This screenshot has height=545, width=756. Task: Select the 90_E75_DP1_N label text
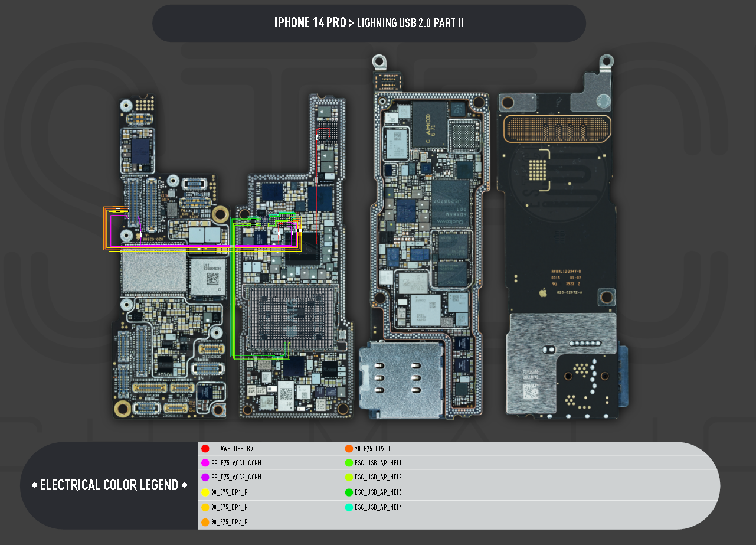pos(230,507)
